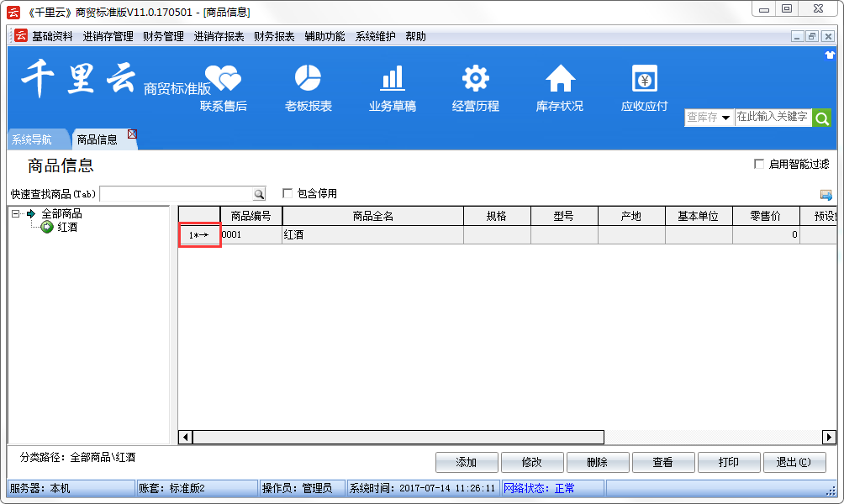This screenshot has height=504, width=844.
Task: Click the 添加 button
Action: pos(467,463)
